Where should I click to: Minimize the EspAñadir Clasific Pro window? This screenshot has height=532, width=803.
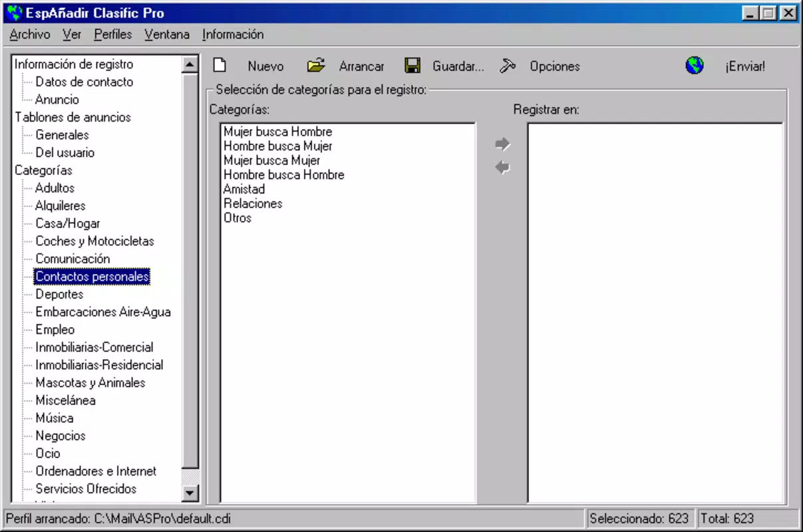pos(751,13)
